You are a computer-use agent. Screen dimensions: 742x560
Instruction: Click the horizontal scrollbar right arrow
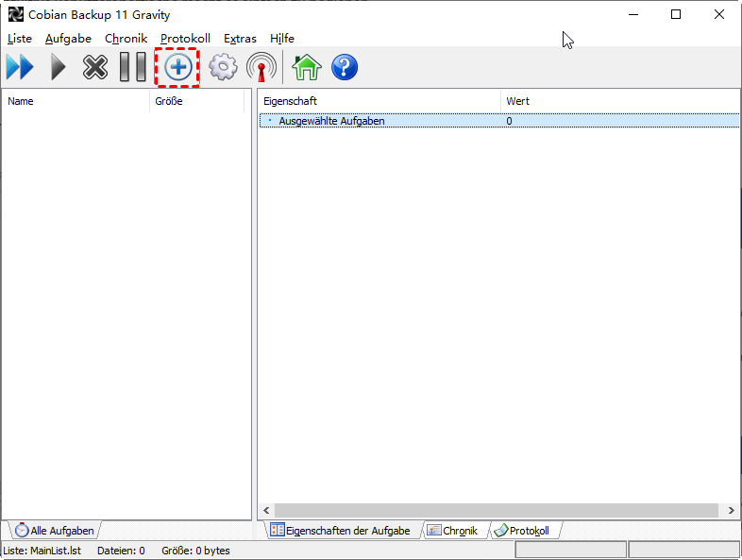click(x=732, y=510)
